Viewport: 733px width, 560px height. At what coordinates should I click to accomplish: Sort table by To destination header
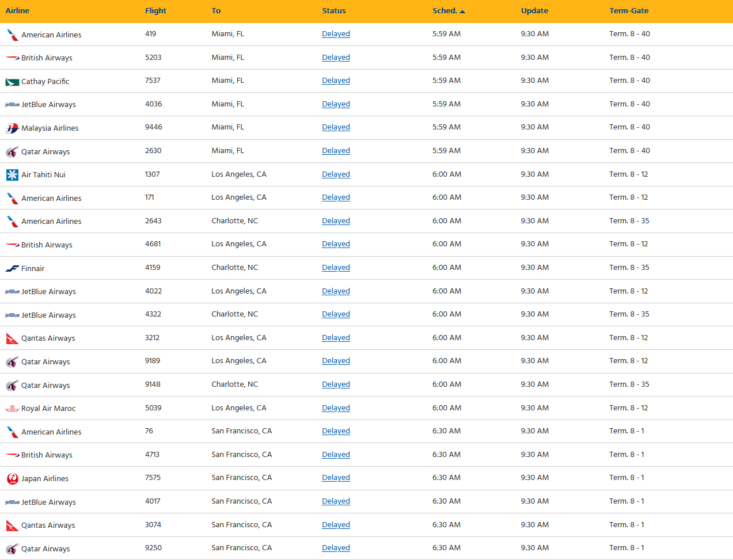tap(216, 11)
